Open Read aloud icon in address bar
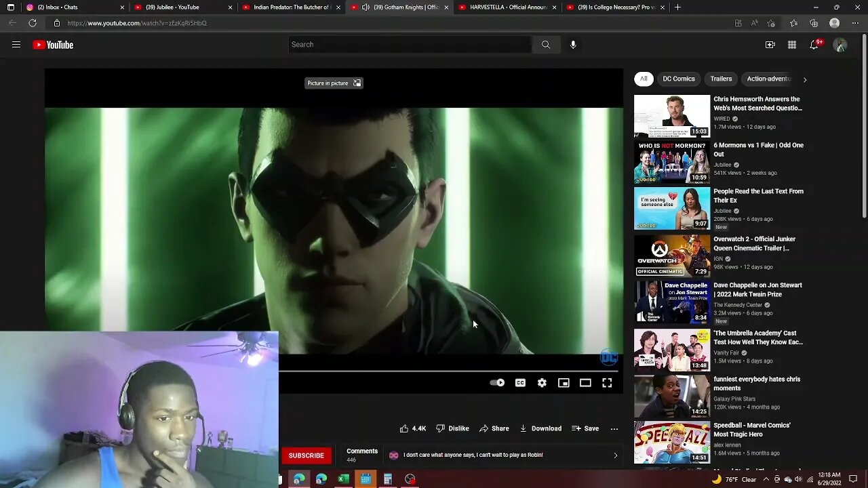Image resolution: width=868 pixels, height=488 pixels. [755, 23]
